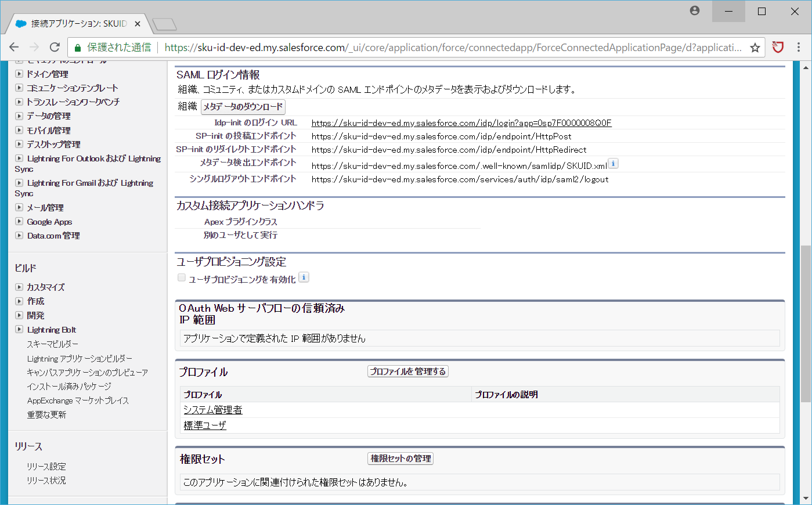
Task: Expand Data.com 管理 node arrow
Action: (x=19, y=236)
